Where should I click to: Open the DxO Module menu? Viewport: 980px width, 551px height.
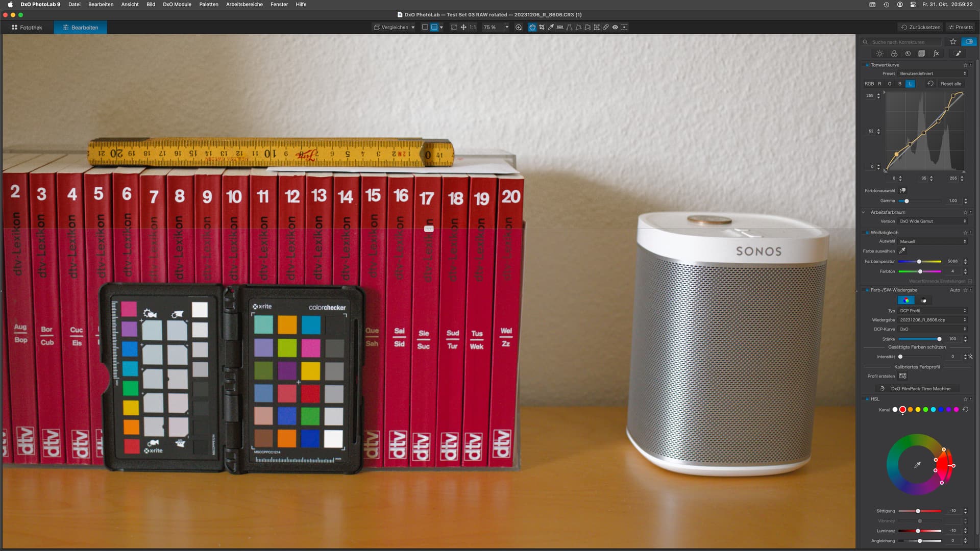(x=177, y=4)
